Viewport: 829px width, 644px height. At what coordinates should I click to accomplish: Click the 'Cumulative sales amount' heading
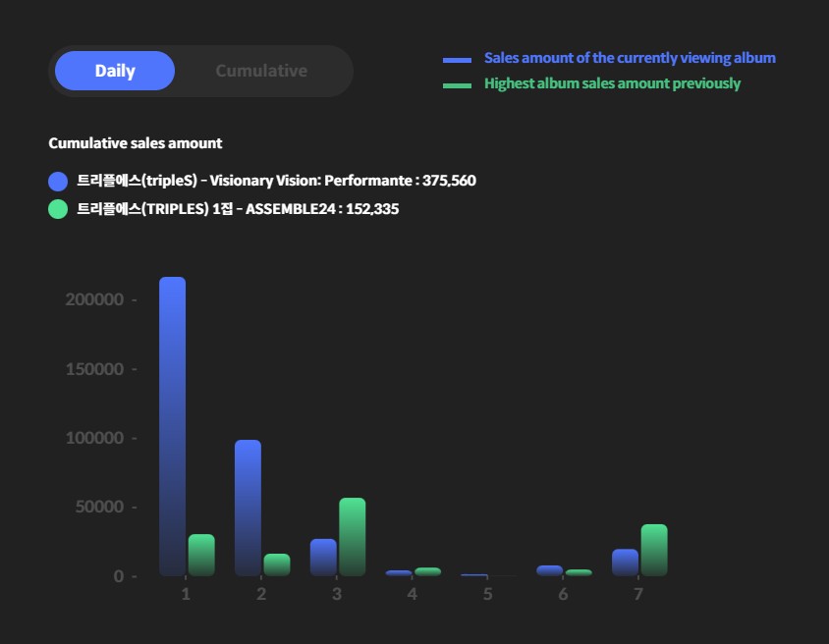[x=136, y=143]
